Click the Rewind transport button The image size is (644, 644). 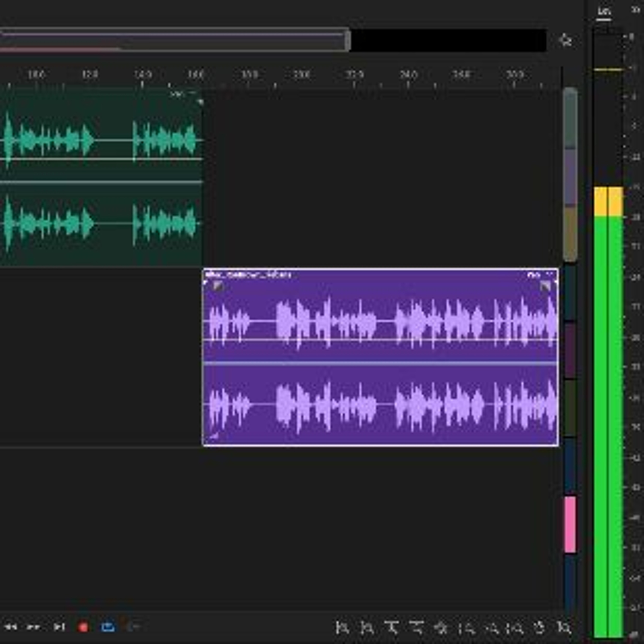(11, 627)
